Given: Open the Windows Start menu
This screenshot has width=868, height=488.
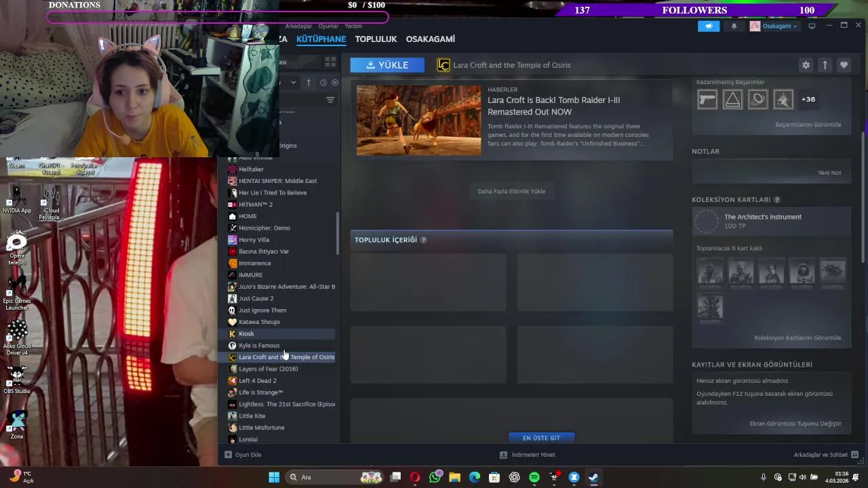Looking at the screenshot, I should point(274,477).
